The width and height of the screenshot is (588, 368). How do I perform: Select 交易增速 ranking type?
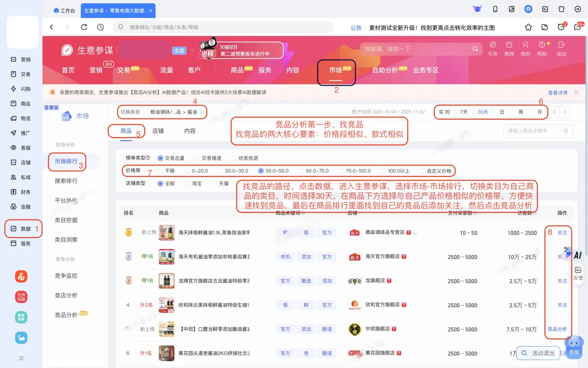(x=208, y=158)
